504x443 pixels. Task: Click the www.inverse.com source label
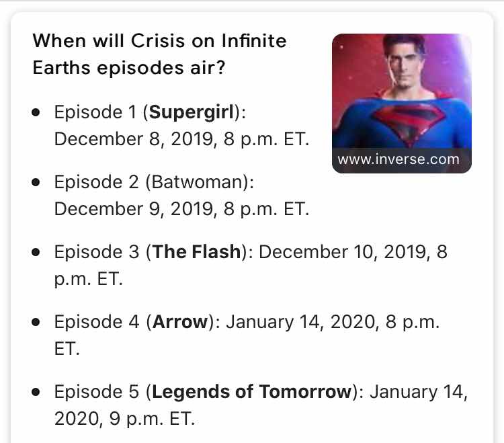point(398,159)
